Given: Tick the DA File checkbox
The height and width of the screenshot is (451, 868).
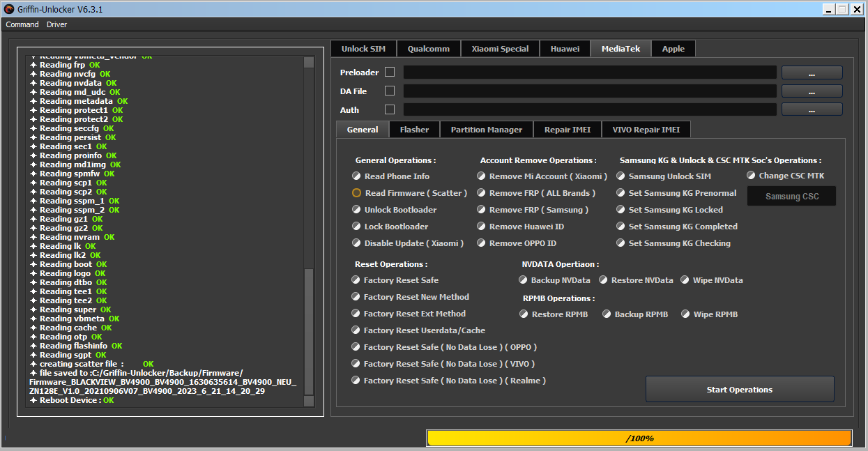Looking at the screenshot, I should coord(390,91).
